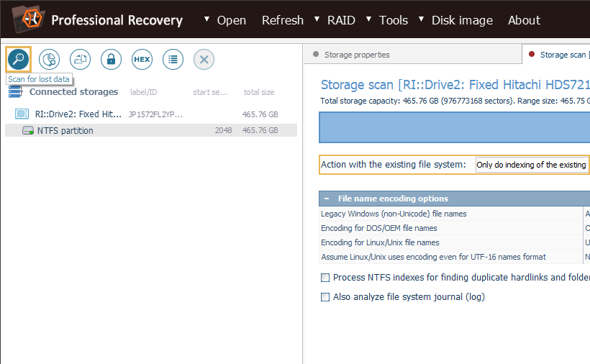Click the Refresh menu item
Image resolution: width=590 pixels, height=364 pixels.
(x=283, y=20)
